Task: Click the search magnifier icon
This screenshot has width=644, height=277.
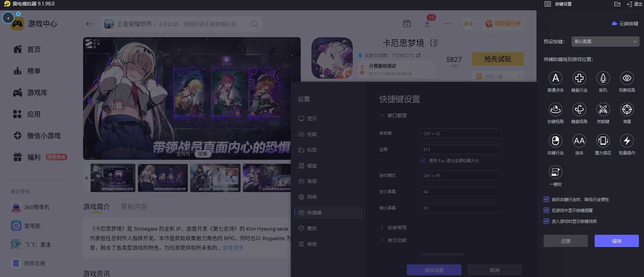Action: pos(254,24)
